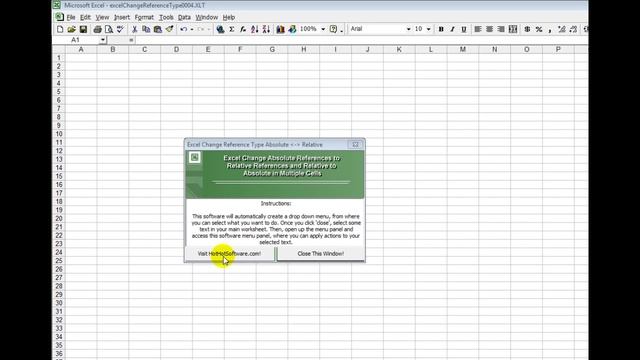Viewport: 640px width, 360px height.
Task: Open the Arial font name dropdown
Action: tap(408, 29)
